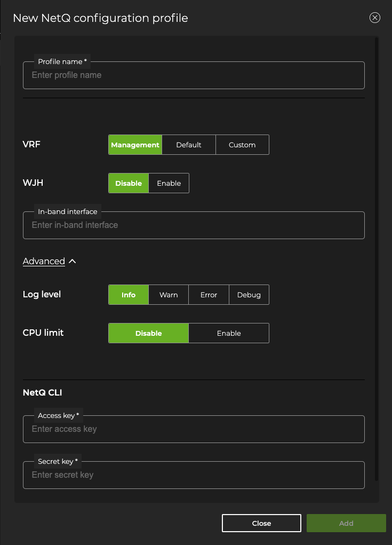Screen dimensions: 392x545
Task: Click the Advanced link
Action: tap(44, 261)
